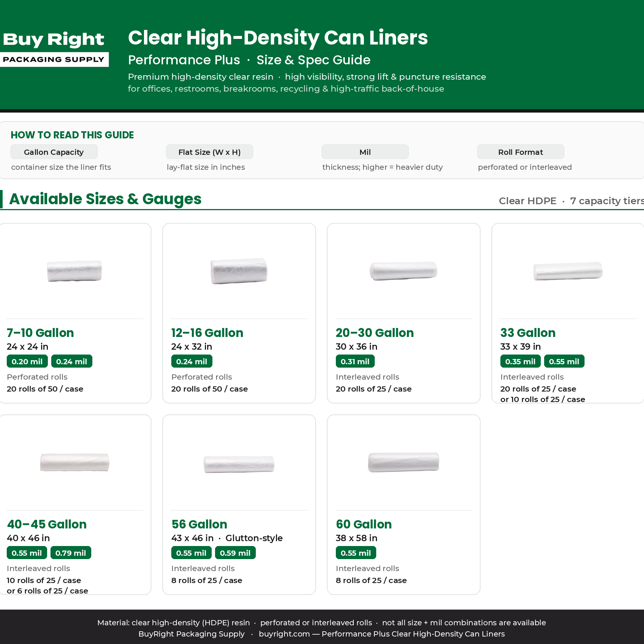Click the Buy Right Packaging Supply logo

click(54, 49)
